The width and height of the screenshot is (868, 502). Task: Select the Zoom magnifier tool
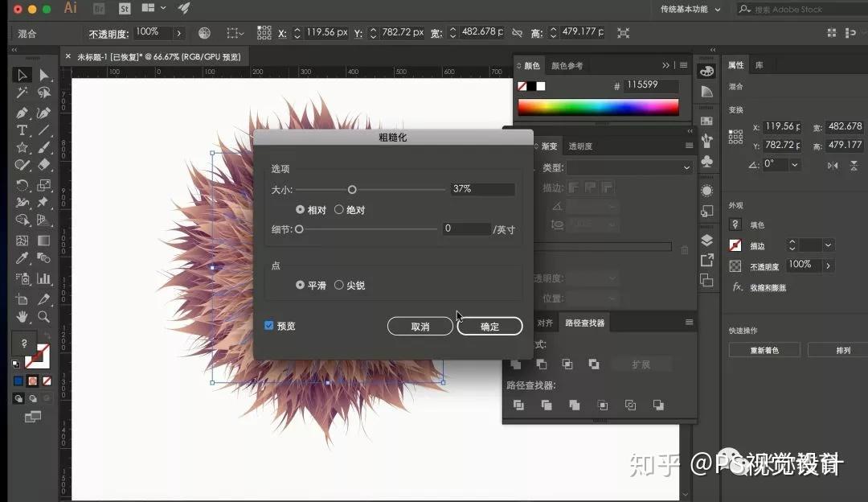pyautogui.click(x=43, y=317)
